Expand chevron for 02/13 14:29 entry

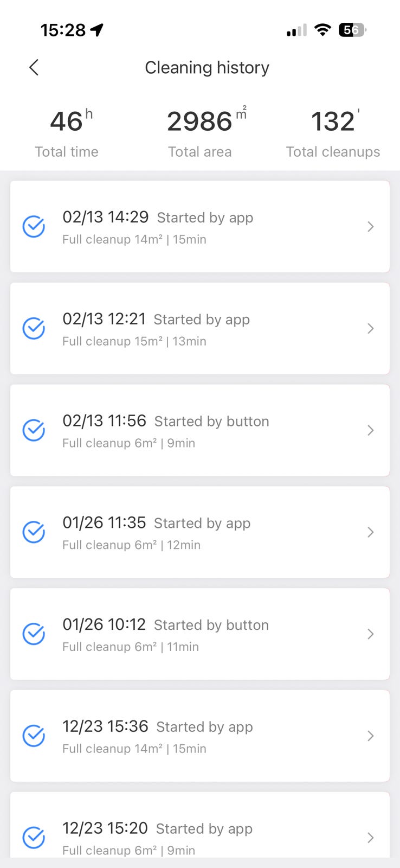click(x=371, y=227)
